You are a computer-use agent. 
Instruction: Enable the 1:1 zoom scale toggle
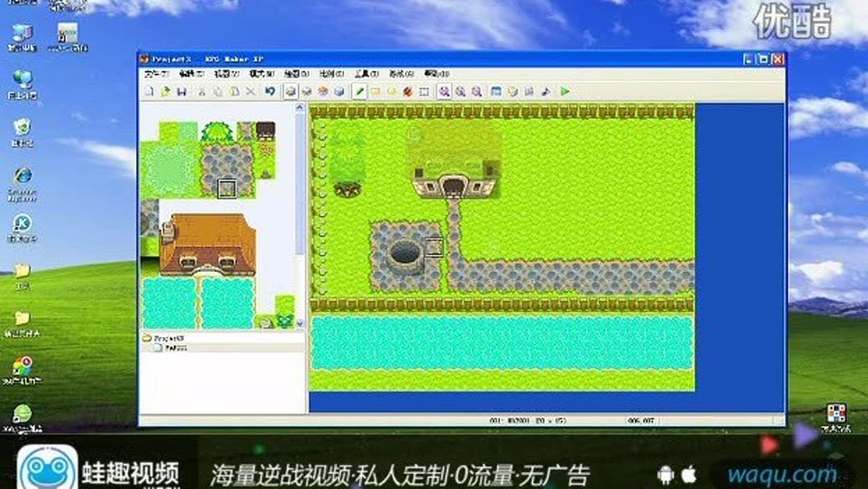(445, 90)
